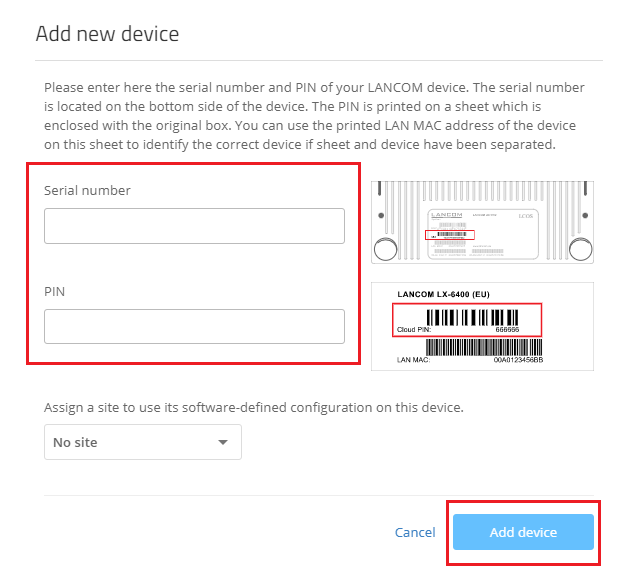Click the PIN field label
Viewport: 638px width, 576px height.
pos(55,291)
